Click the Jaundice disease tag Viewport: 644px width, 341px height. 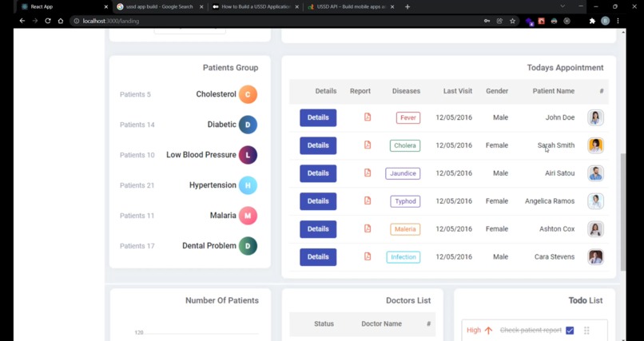tap(403, 173)
